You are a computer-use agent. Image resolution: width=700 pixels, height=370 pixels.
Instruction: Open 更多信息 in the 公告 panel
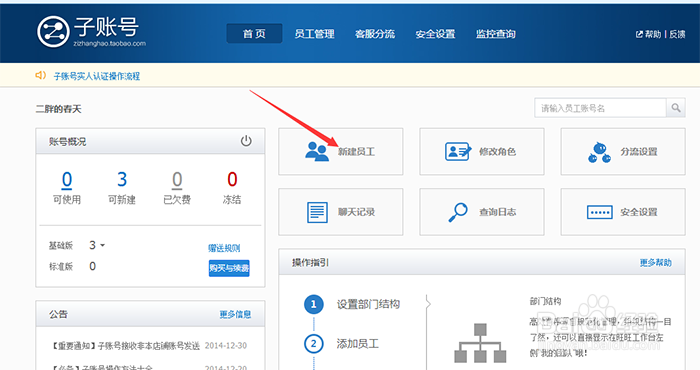click(235, 314)
